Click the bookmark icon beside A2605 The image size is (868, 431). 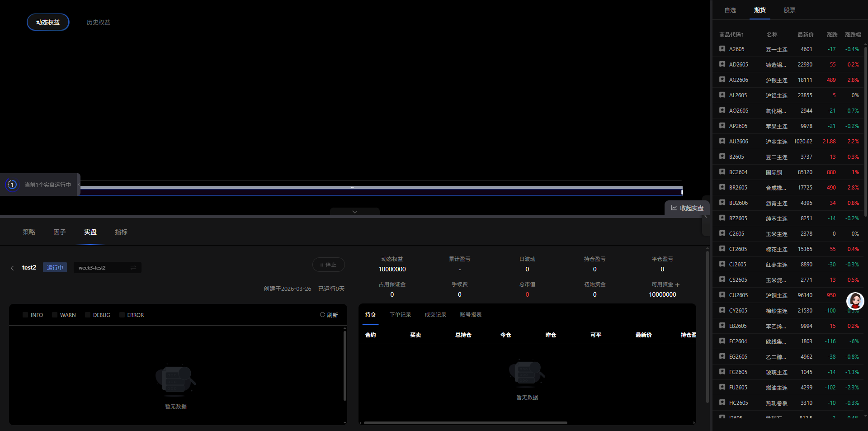(x=722, y=49)
